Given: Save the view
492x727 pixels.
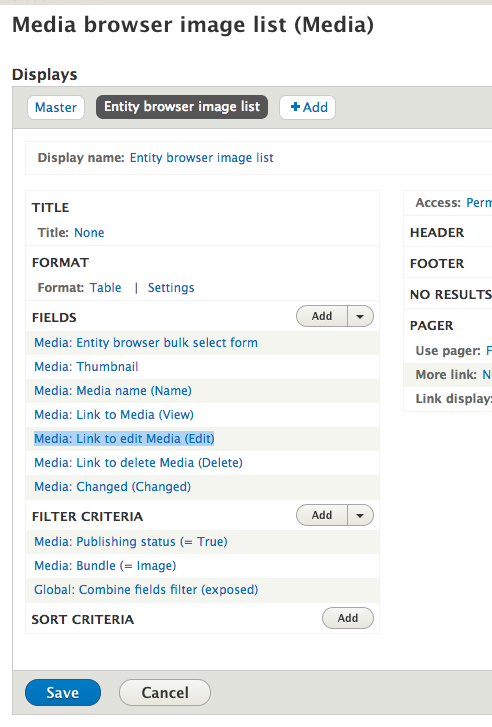Looking at the screenshot, I should point(63,693).
